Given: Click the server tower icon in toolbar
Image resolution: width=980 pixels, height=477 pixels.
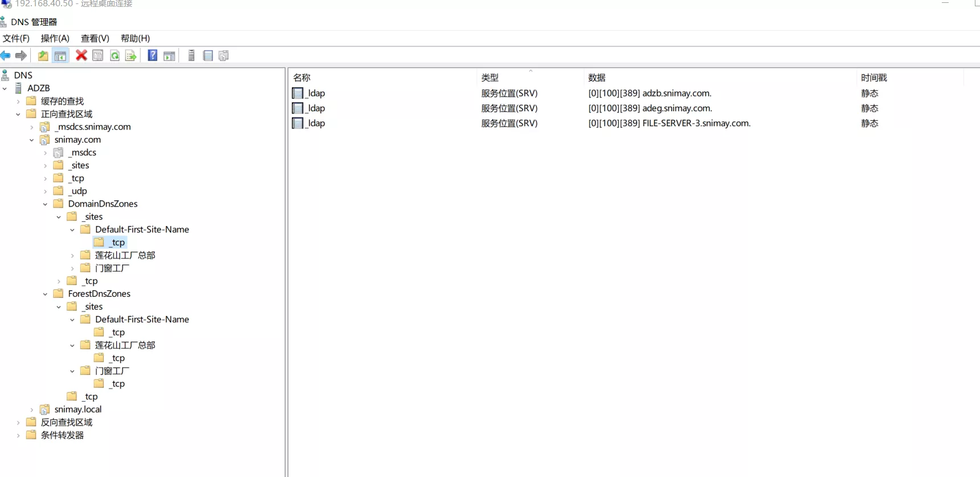Looking at the screenshot, I should point(192,55).
